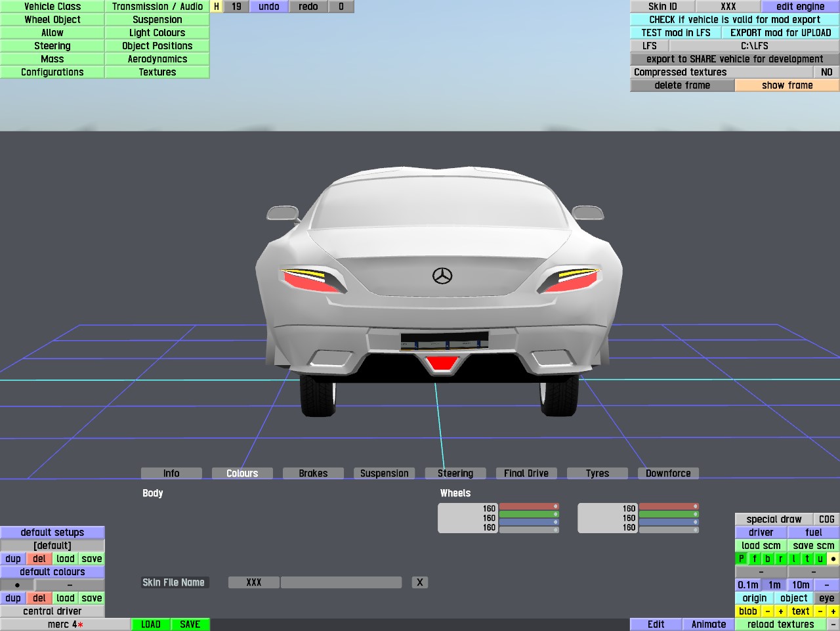This screenshot has height=631, width=840.
Task: Open the [default] setup selector
Action: tap(52, 546)
